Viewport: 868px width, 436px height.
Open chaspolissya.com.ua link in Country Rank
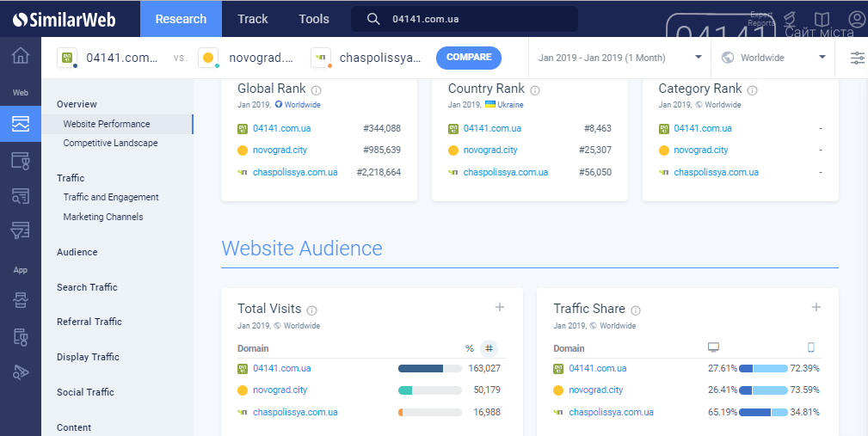click(x=506, y=172)
